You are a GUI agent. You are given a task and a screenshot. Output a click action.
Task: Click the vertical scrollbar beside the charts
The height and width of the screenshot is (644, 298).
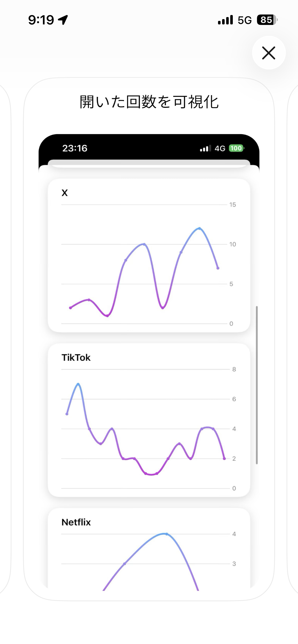point(257,385)
